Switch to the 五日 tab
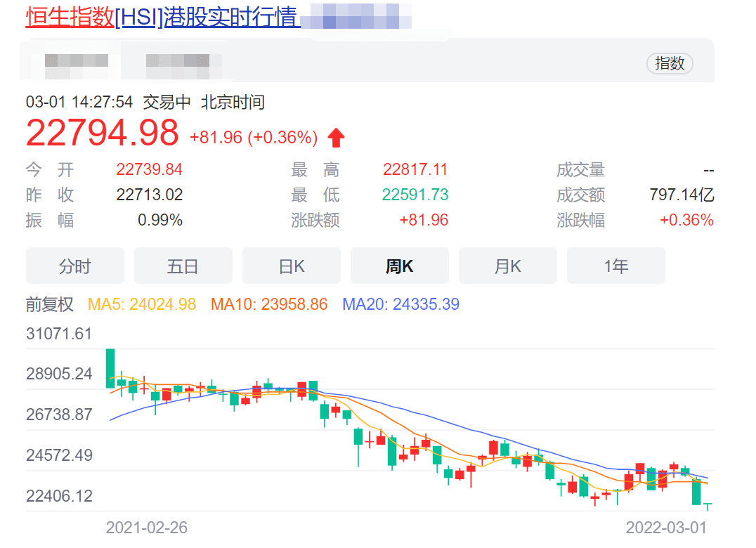Screen dimensions: 756x548 click(x=183, y=266)
